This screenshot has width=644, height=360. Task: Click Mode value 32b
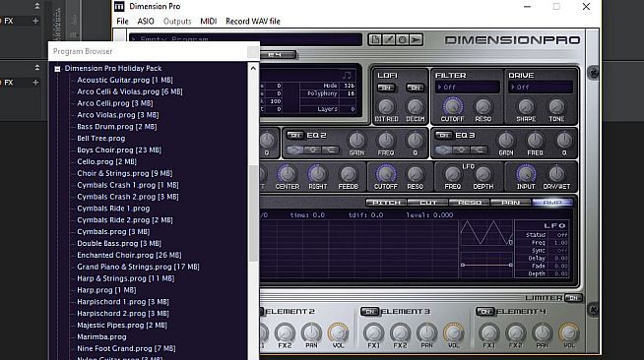[x=350, y=86]
